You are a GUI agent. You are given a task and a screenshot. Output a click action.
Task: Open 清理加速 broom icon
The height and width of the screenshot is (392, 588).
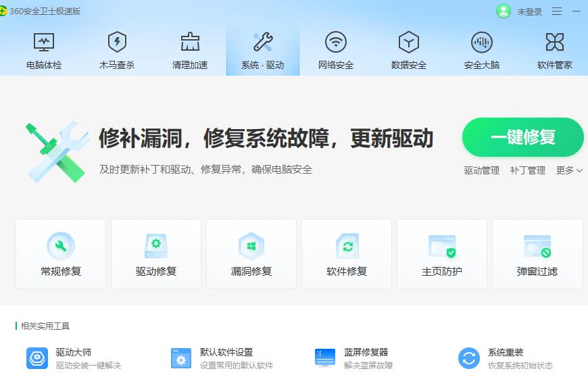tap(190, 42)
